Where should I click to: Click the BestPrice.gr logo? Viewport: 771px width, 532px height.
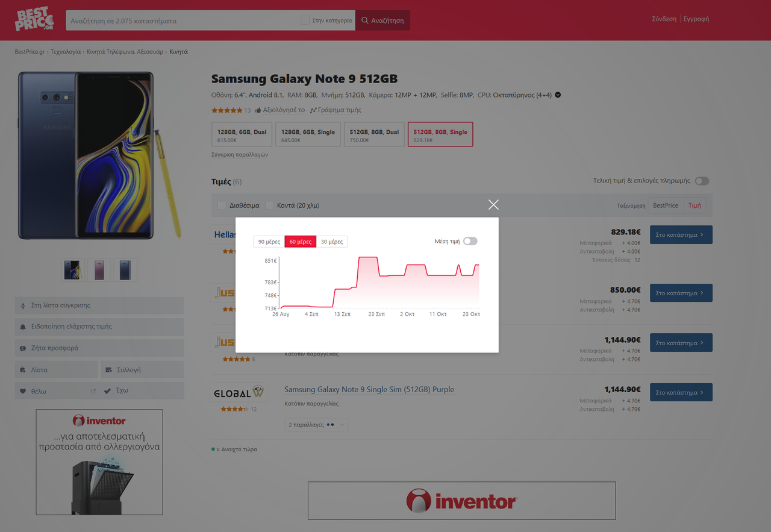34,20
